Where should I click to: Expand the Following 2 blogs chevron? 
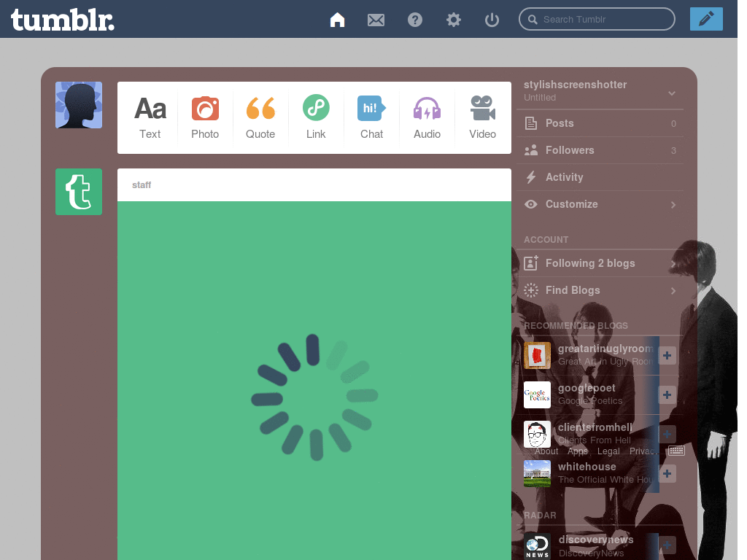[x=673, y=264]
